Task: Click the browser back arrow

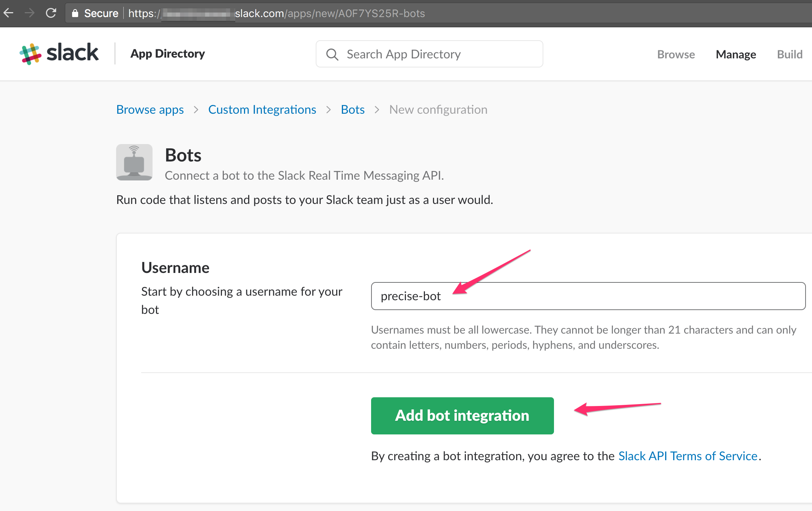Action: [x=9, y=13]
